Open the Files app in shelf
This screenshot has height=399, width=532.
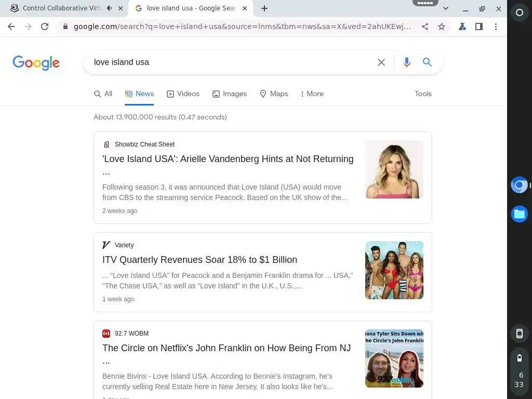click(x=519, y=214)
